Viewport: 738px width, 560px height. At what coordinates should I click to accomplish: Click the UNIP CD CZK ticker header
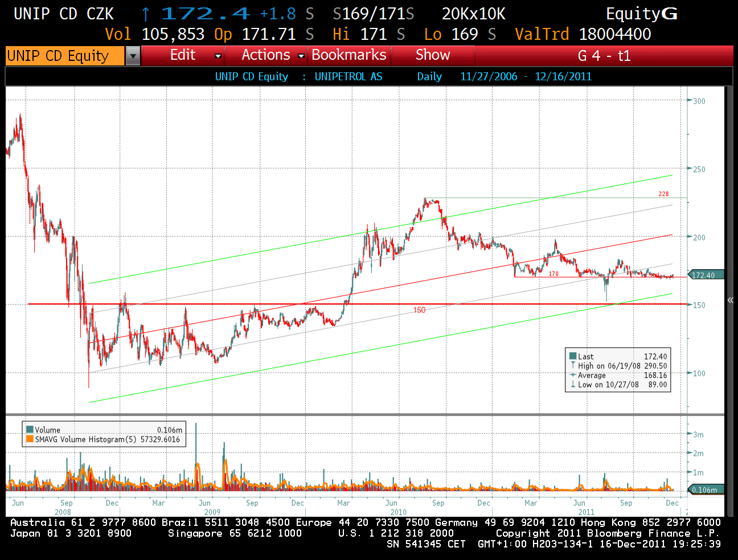[x=64, y=14]
